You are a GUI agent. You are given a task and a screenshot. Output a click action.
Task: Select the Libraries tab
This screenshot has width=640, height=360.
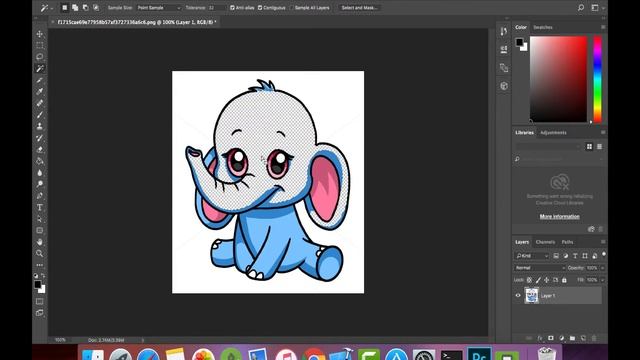(x=524, y=133)
